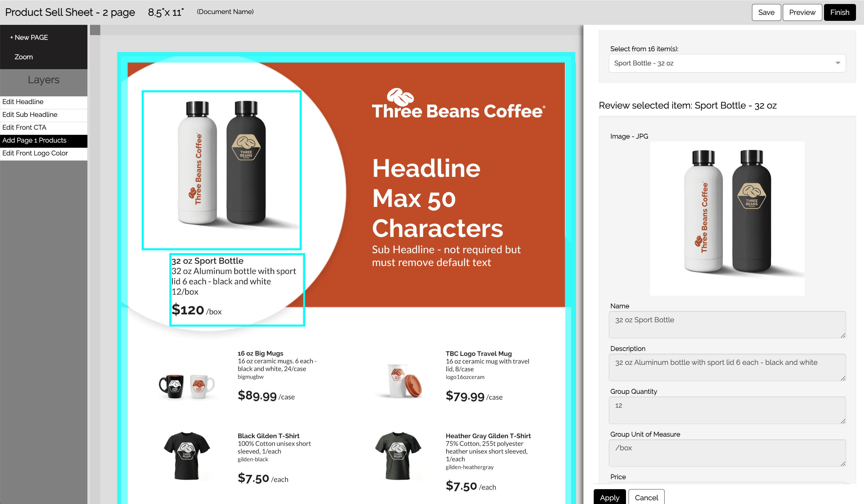Viewport: 864px width, 504px height.
Task: Click the Finish button
Action: point(839,12)
